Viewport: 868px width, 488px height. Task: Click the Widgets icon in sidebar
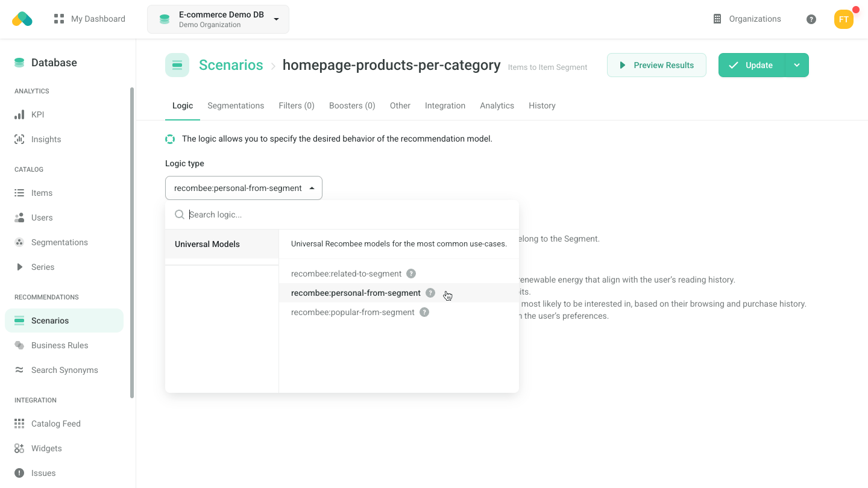(x=19, y=448)
